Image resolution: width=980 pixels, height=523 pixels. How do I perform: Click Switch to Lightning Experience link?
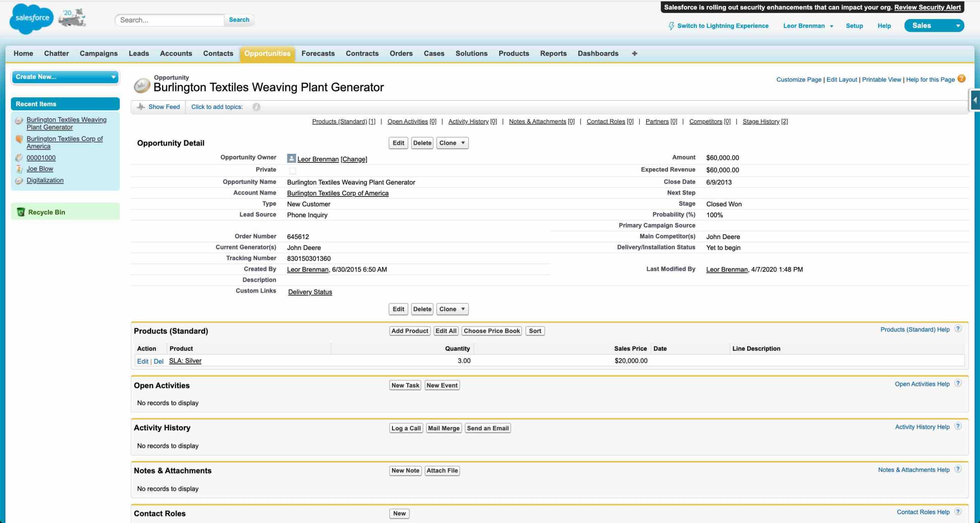(x=723, y=26)
